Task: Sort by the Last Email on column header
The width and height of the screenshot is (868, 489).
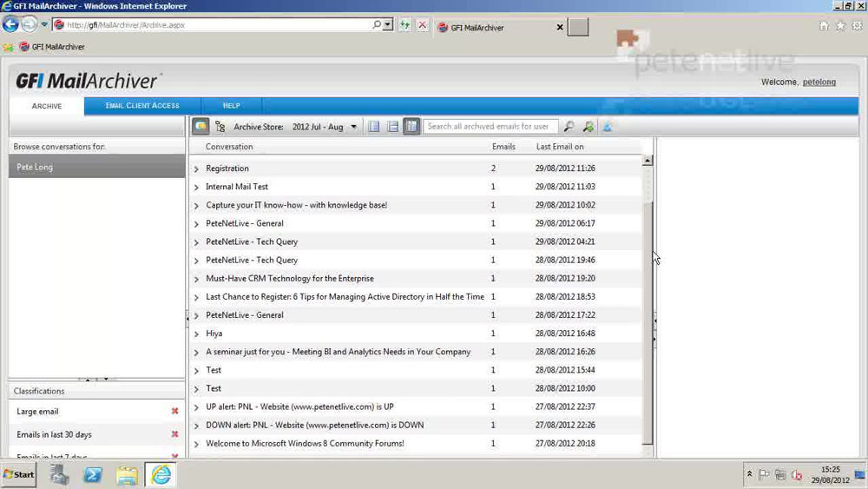Action: [x=560, y=147]
